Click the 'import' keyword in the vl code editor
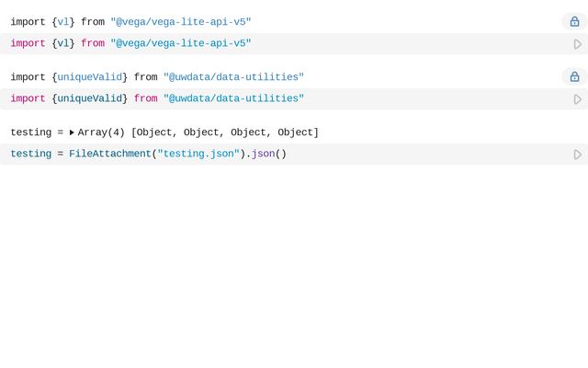The image size is (588, 368). [28, 43]
